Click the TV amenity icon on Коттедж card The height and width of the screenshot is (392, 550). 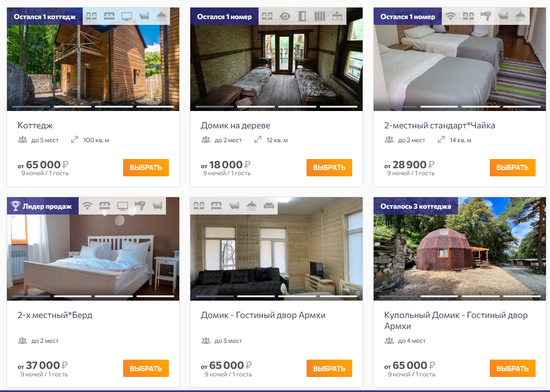127,16
